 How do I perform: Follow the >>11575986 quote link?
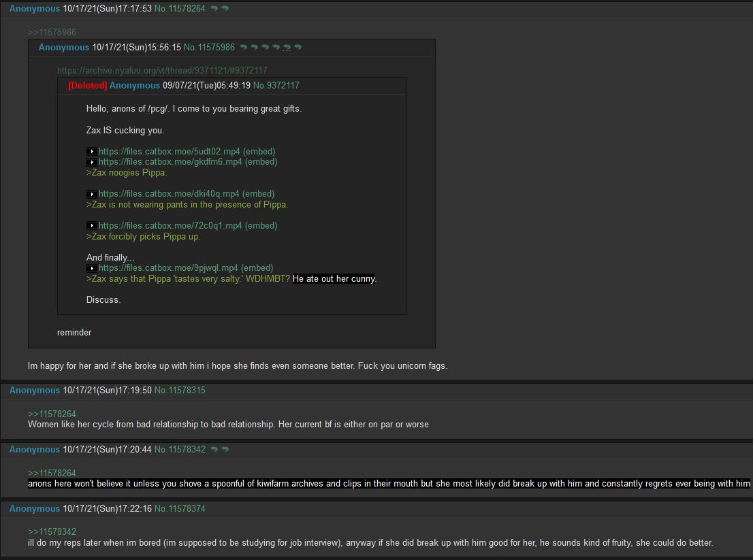52,32
